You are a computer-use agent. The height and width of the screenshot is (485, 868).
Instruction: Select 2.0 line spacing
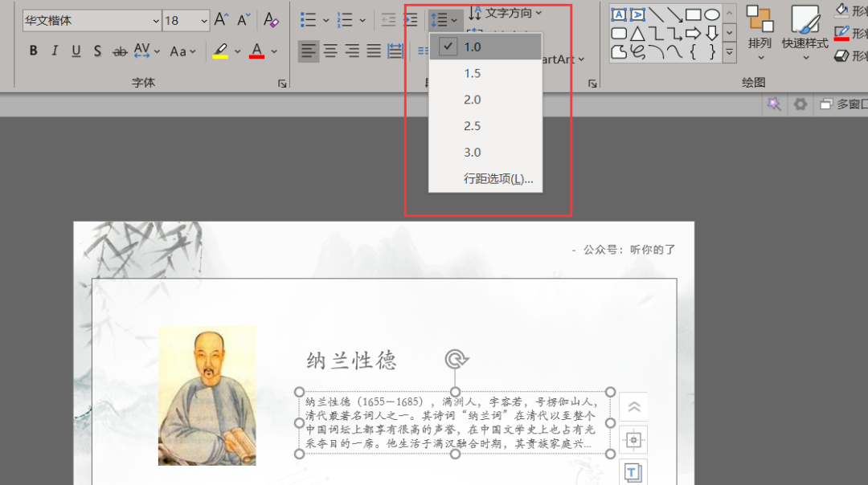pyautogui.click(x=485, y=100)
